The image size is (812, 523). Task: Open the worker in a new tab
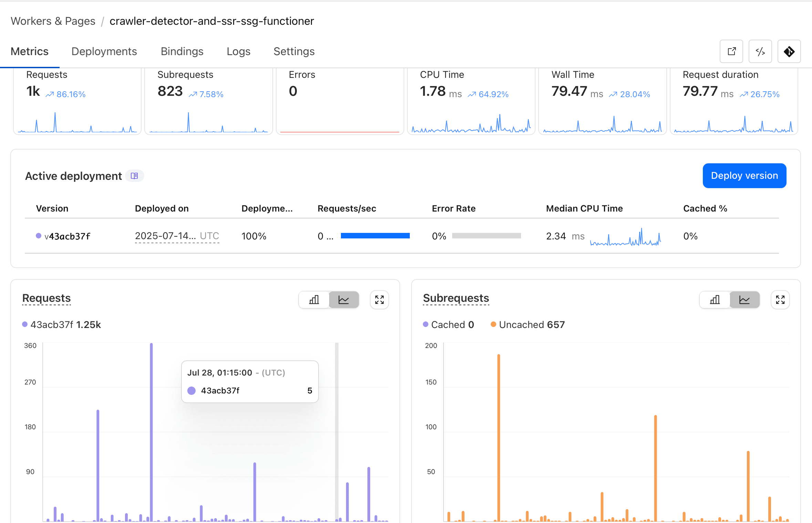tap(731, 51)
